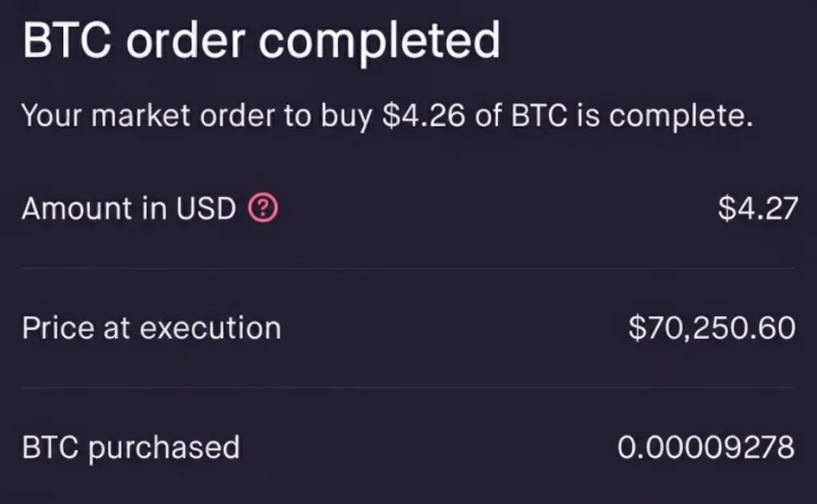This screenshot has width=817, height=504.
Task: Select the "BTC order completed" heading
Action: pyautogui.click(x=261, y=41)
